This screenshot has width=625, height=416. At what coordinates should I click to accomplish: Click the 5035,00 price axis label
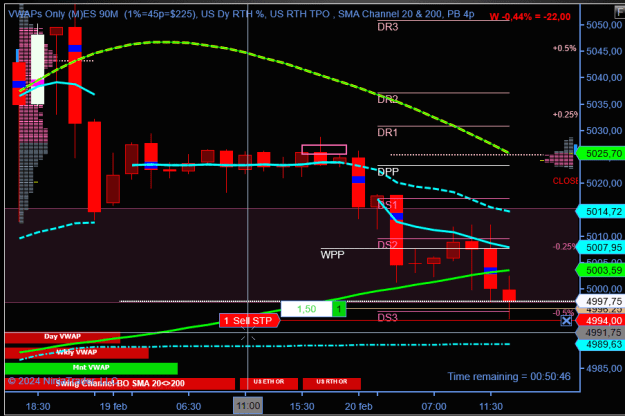coord(604,104)
